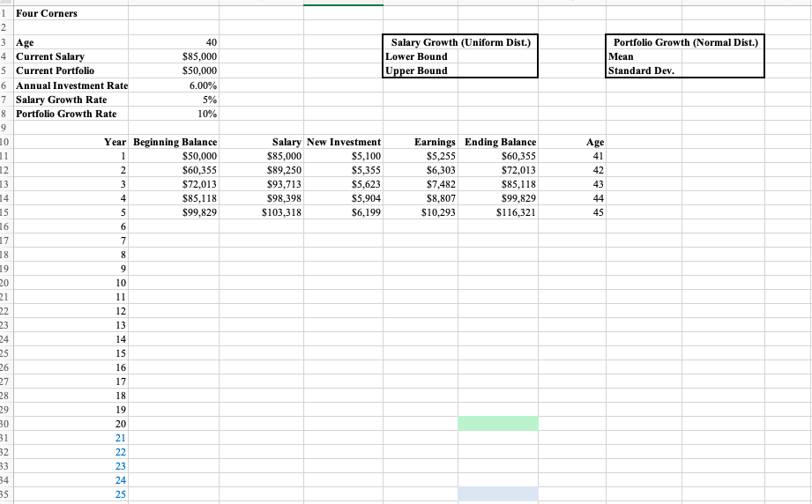
Task: Click the Mean label
Action: (644, 56)
